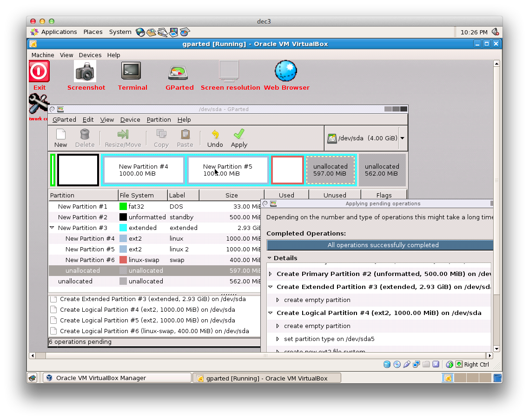Expand create empty partition under Extended #3

(x=278, y=300)
